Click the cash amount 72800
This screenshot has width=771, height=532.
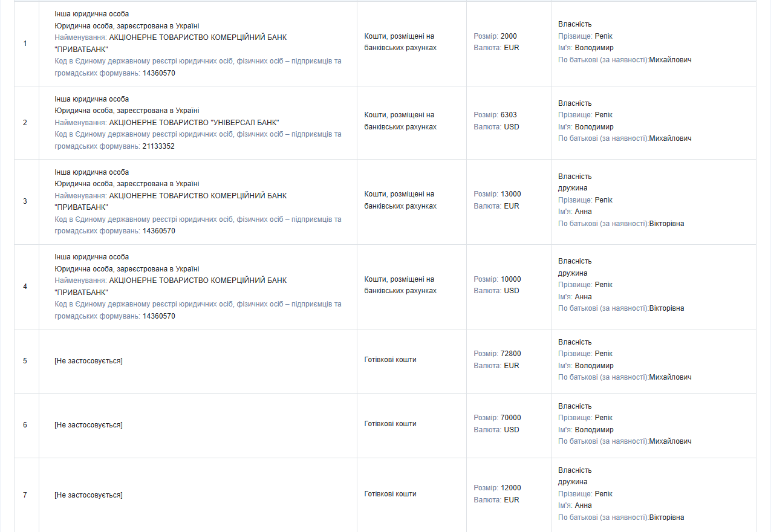(510, 354)
